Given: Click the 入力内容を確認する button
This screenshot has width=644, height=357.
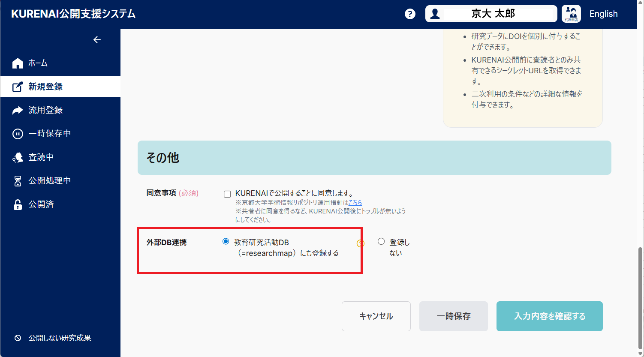Looking at the screenshot, I should [x=549, y=316].
